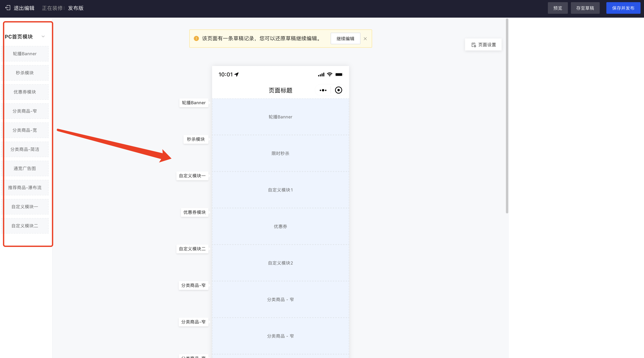Click the 优惠券模块 label tag beside canvas
This screenshot has height=358, width=644.
tap(194, 212)
